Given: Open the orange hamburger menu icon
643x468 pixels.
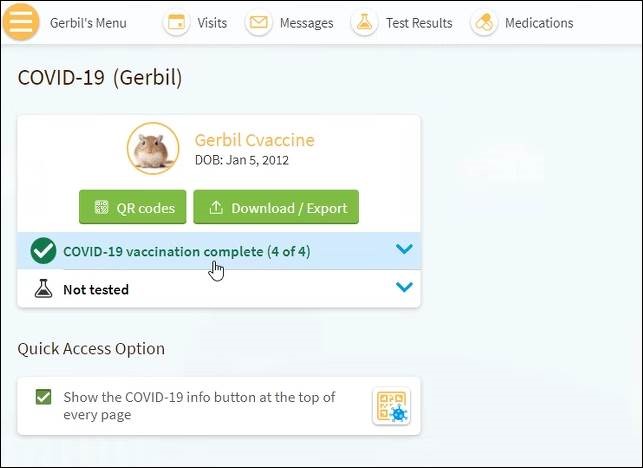Looking at the screenshot, I should (21, 22).
